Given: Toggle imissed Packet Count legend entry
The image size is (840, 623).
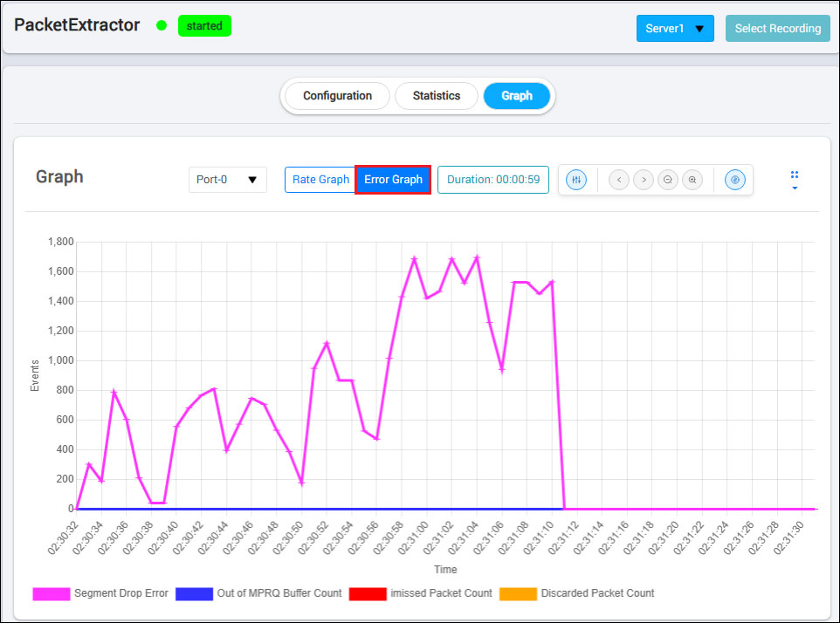Looking at the screenshot, I should (420, 593).
